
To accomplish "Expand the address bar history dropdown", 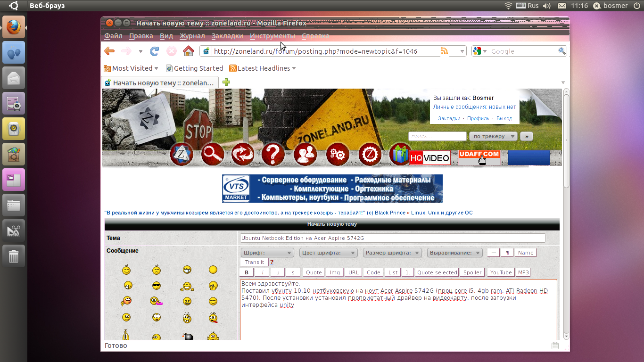I will (x=462, y=51).
